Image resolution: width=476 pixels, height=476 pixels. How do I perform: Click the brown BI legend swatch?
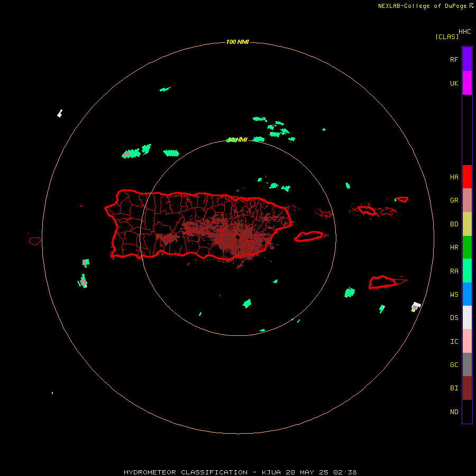pos(467,388)
